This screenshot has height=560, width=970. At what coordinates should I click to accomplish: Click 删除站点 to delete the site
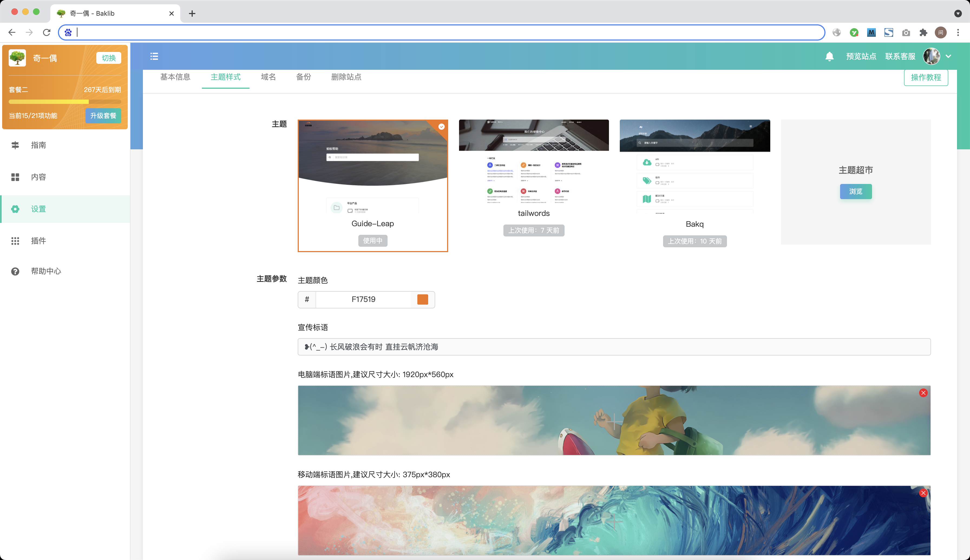tap(346, 77)
